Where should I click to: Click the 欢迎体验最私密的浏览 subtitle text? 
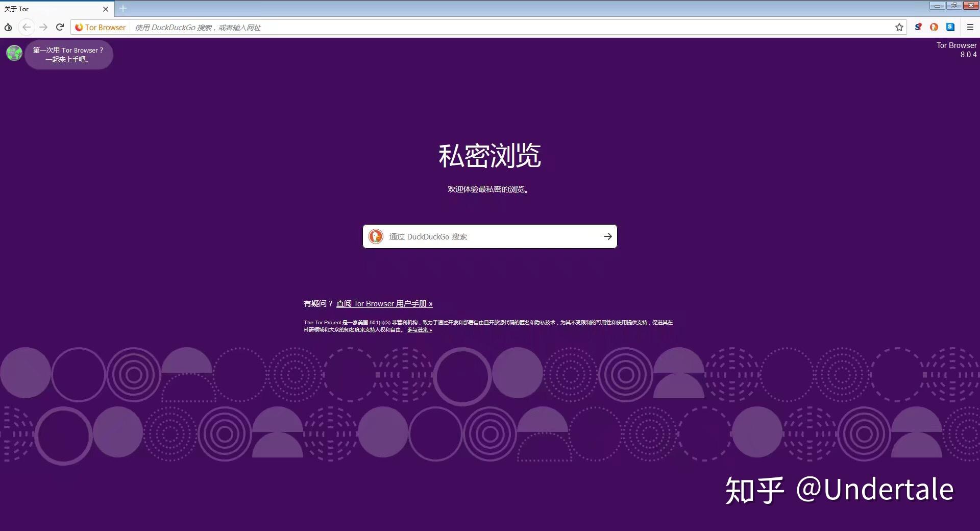(488, 189)
